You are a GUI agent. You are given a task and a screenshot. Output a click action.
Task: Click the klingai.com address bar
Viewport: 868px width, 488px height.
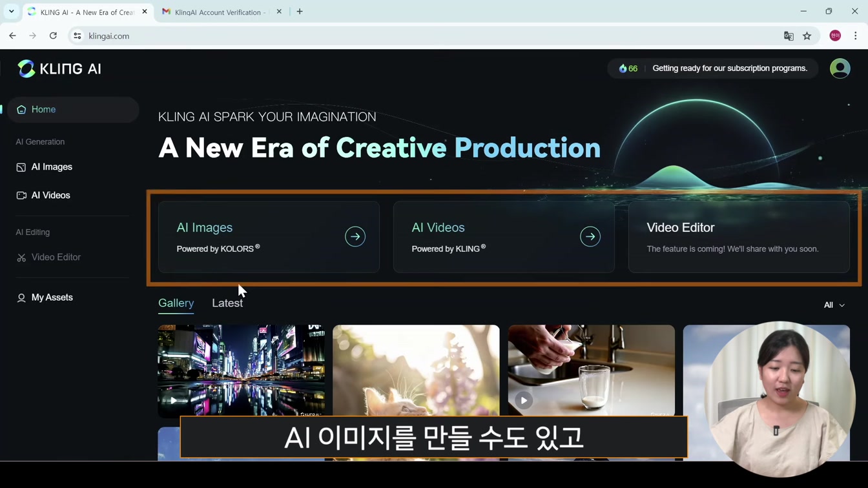[x=426, y=36]
